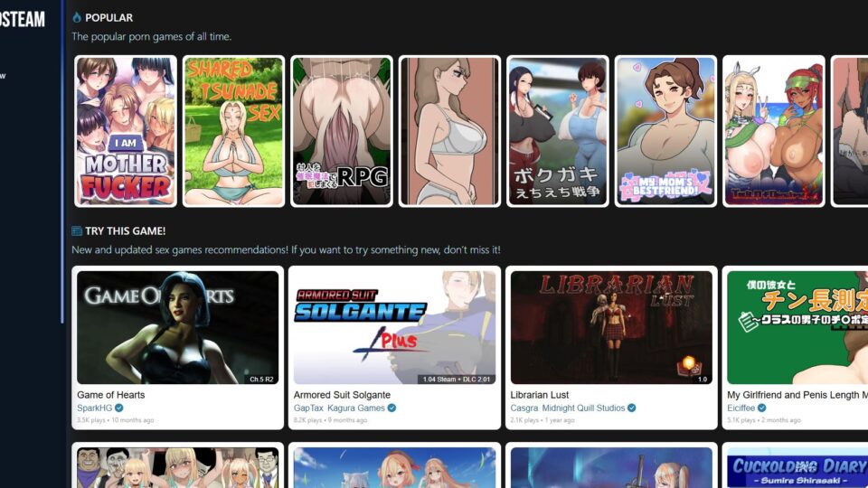
Task: Select the My Mom's Bestfriend popular card
Action: pos(666,131)
